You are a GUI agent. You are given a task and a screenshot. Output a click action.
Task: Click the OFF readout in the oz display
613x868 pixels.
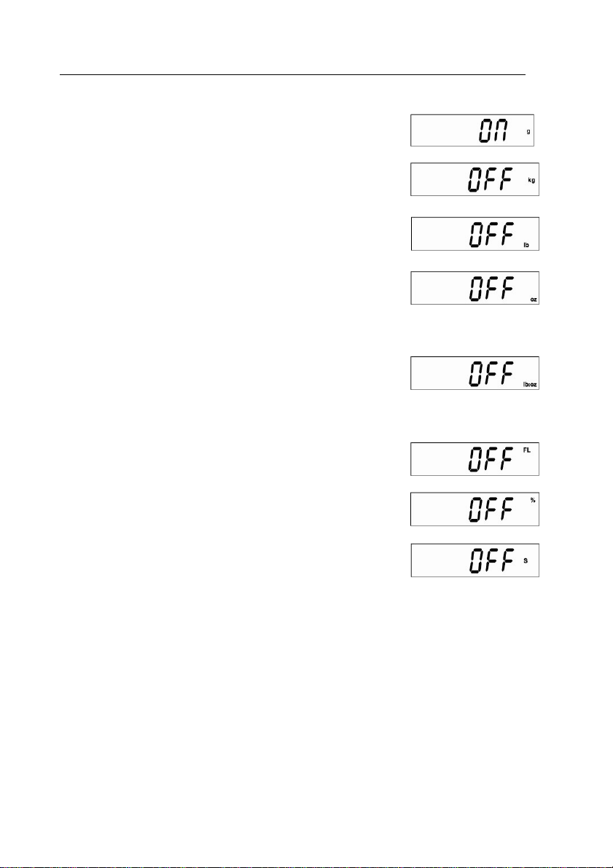coord(491,289)
